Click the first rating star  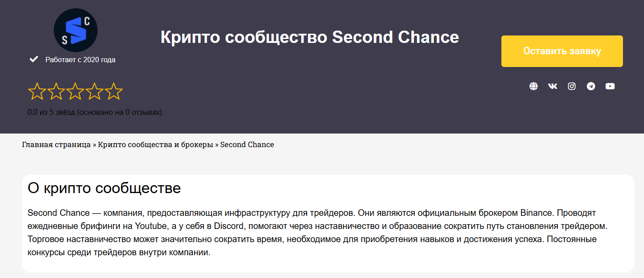(37, 91)
